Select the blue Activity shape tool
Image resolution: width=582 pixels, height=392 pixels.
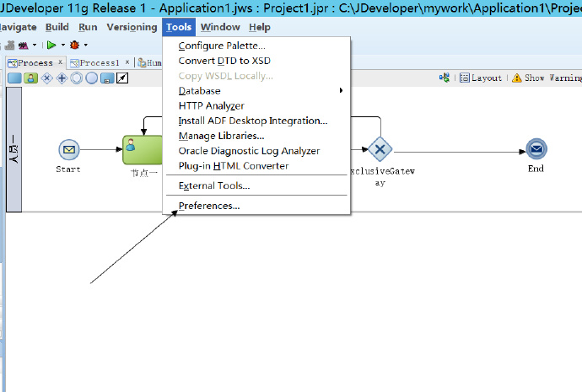[14, 78]
